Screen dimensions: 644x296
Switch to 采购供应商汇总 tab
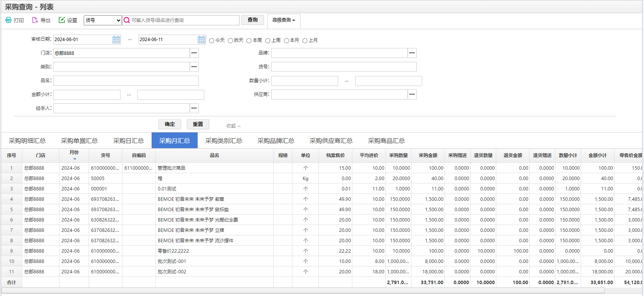click(331, 141)
